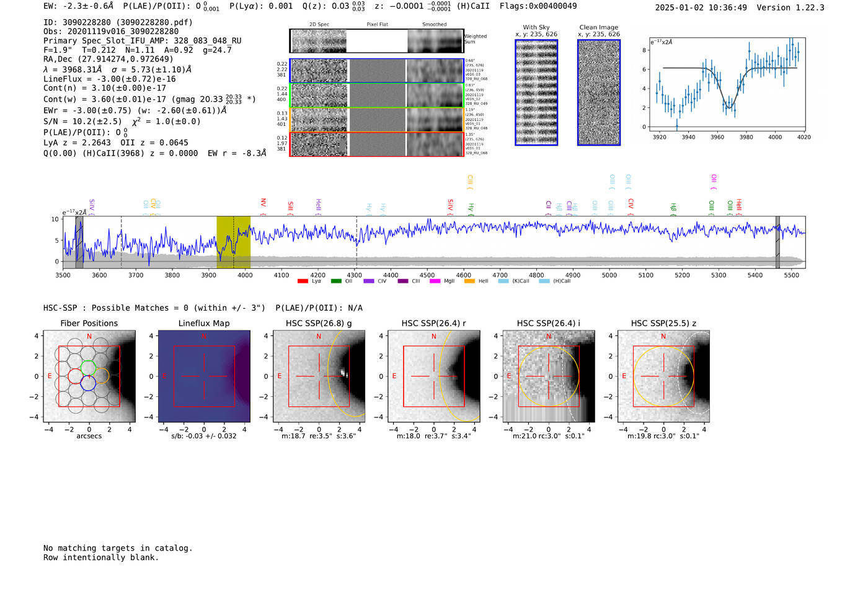Open the HSC SSP(26.4) r image
The height and width of the screenshot is (591, 868).
point(433,376)
